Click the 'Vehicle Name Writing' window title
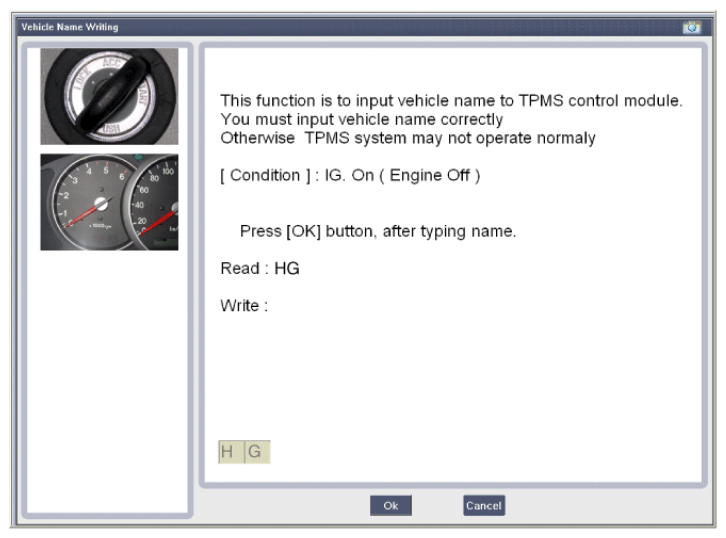The width and height of the screenshot is (726, 538). coord(69,27)
